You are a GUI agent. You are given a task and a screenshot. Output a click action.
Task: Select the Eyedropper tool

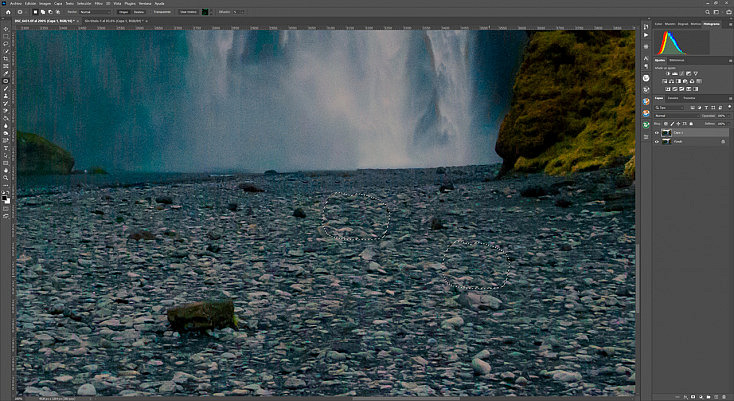[6, 73]
